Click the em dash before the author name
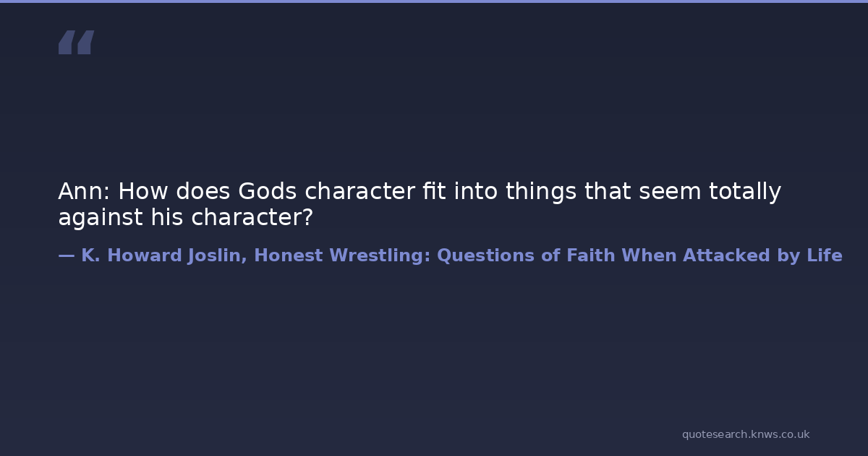Image resolution: width=868 pixels, height=456 pixels. tap(66, 256)
